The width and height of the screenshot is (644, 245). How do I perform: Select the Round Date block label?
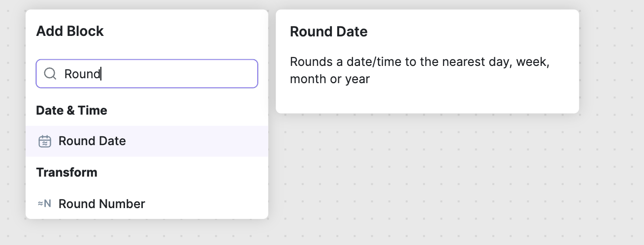[x=92, y=141]
